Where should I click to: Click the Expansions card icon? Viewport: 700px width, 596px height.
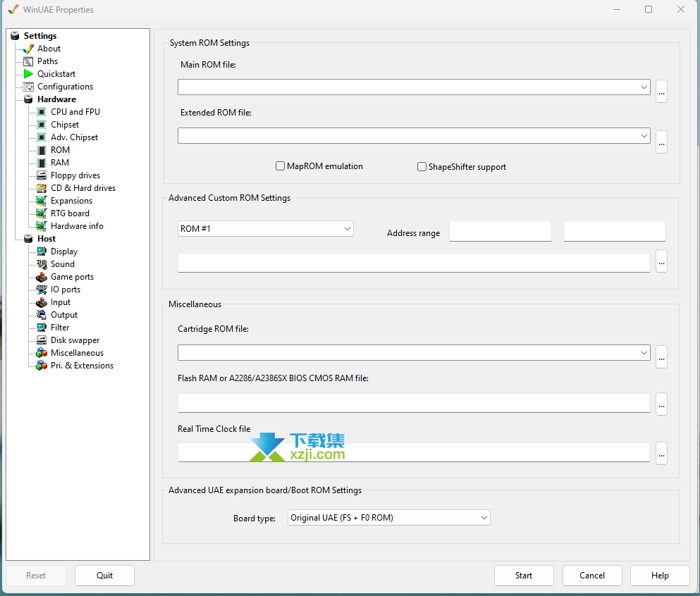(x=42, y=201)
